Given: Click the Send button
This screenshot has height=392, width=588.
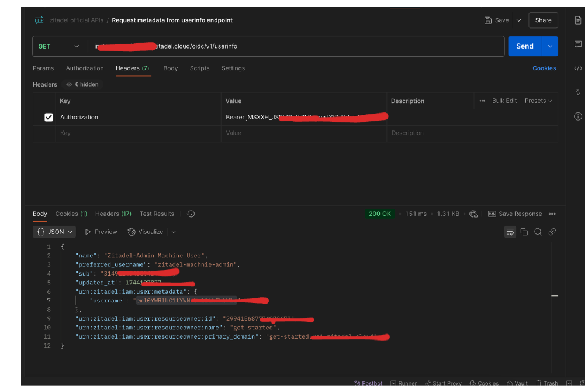Looking at the screenshot, I should pyautogui.click(x=525, y=46).
